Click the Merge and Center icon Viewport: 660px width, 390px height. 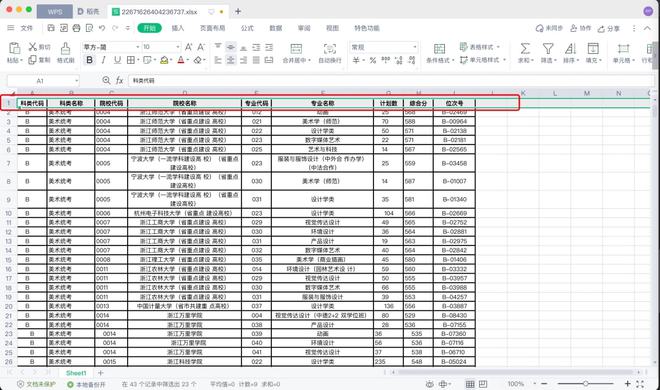pyautogui.click(x=296, y=48)
